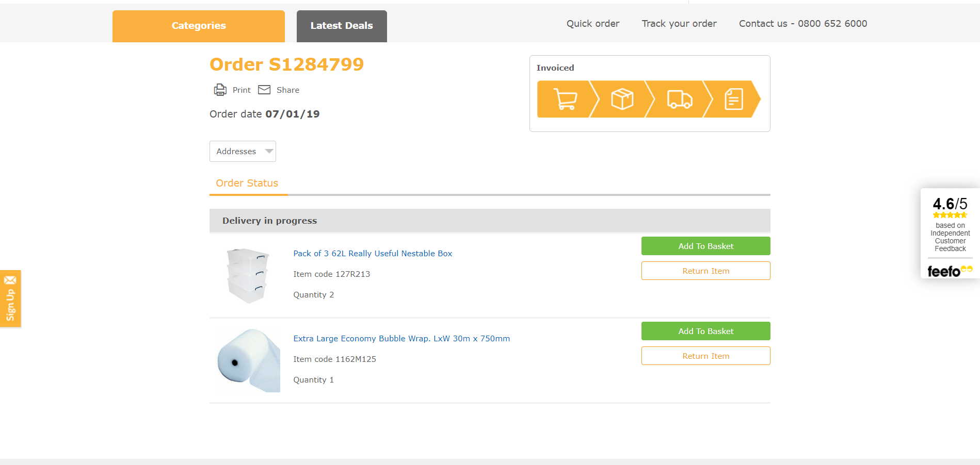
Task: Click the Sign Up side tab
Action: click(x=10, y=298)
